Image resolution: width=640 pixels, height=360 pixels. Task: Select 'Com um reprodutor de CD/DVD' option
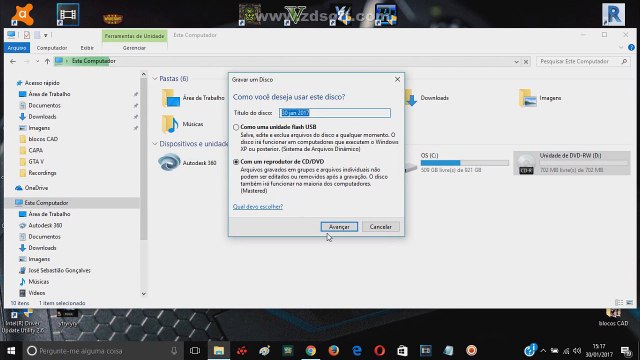[x=236, y=162]
